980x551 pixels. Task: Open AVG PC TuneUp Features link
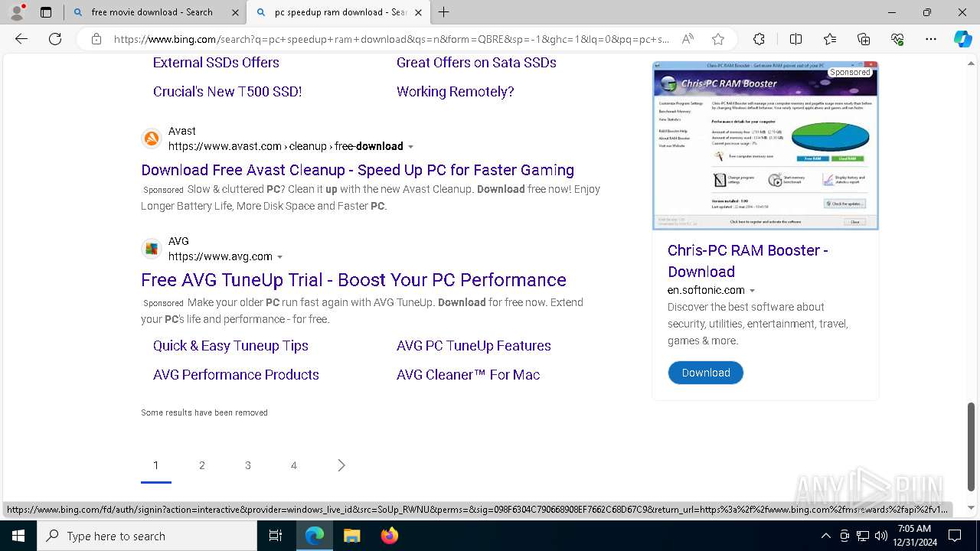(473, 346)
